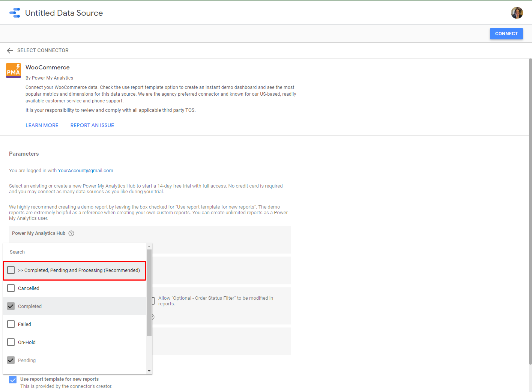Click the dropdown list scrollbar thumb

pyautogui.click(x=149, y=293)
